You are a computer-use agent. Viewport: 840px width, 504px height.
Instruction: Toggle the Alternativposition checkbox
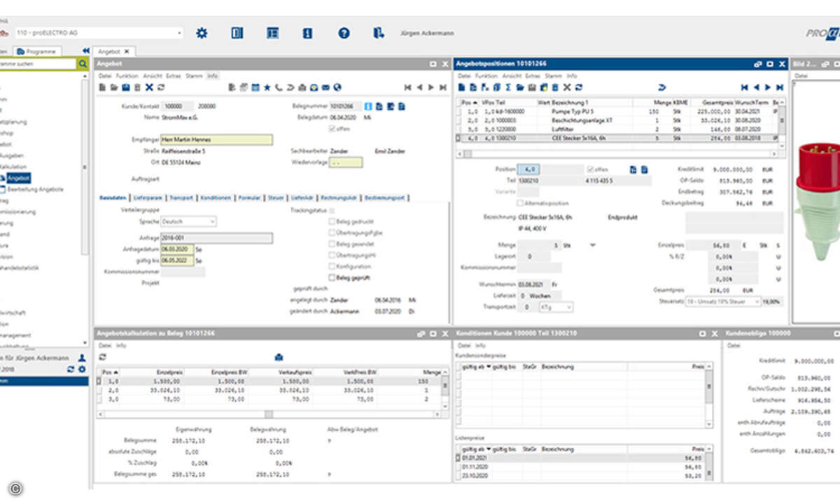click(519, 203)
